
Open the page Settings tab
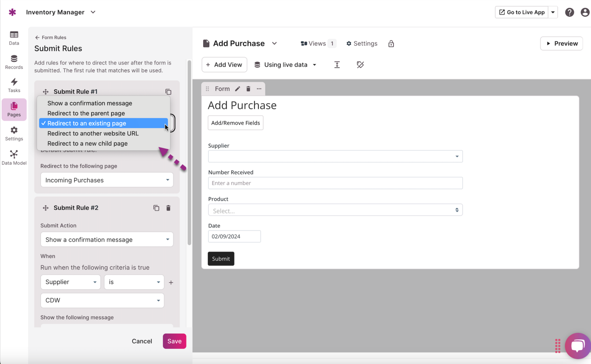pos(362,43)
